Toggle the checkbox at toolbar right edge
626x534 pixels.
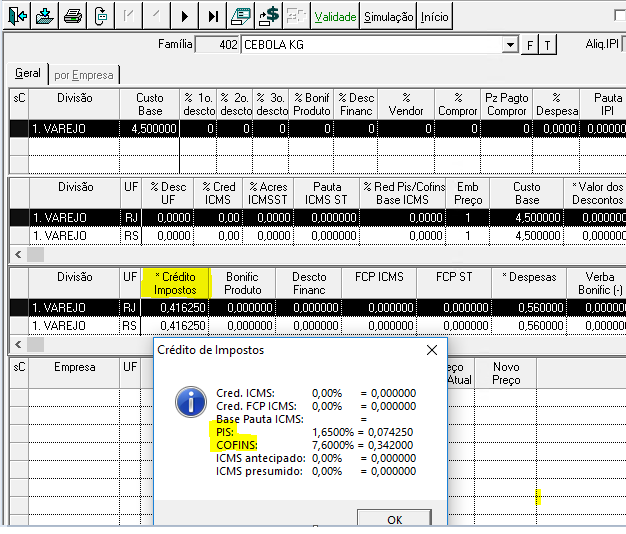click(620, 16)
